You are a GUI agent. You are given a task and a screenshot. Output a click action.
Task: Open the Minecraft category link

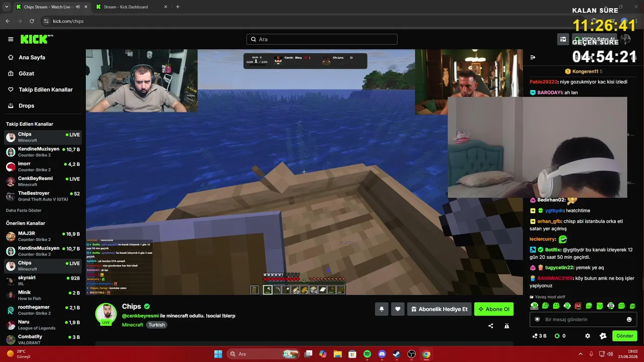pos(132,325)
